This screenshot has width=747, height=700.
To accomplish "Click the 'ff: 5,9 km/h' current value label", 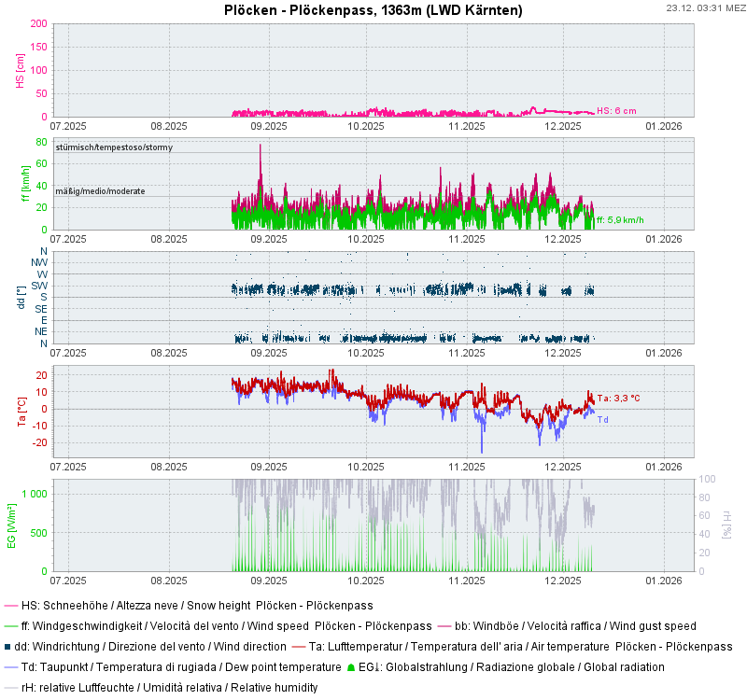I will coord(620,220).
